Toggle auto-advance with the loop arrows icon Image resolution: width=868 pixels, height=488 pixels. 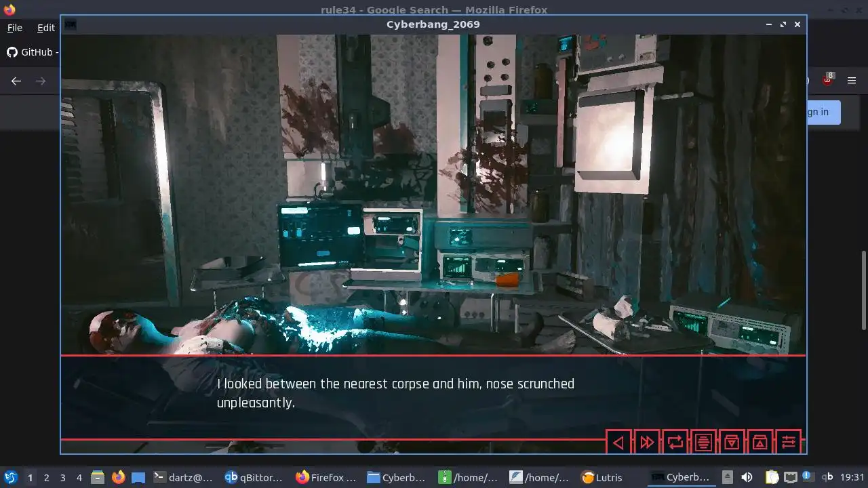point(675,443)
